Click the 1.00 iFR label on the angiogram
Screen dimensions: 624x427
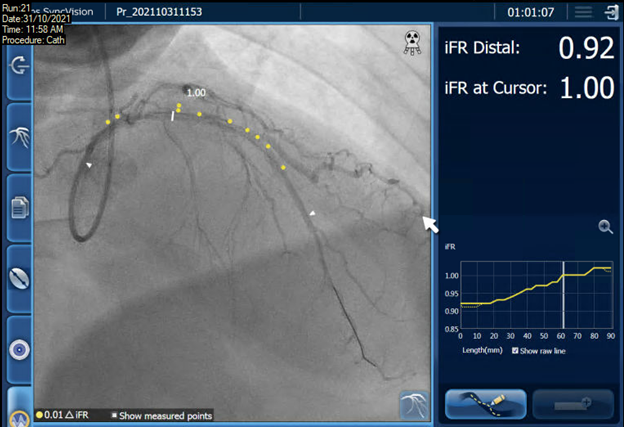(x=196, y=93)
